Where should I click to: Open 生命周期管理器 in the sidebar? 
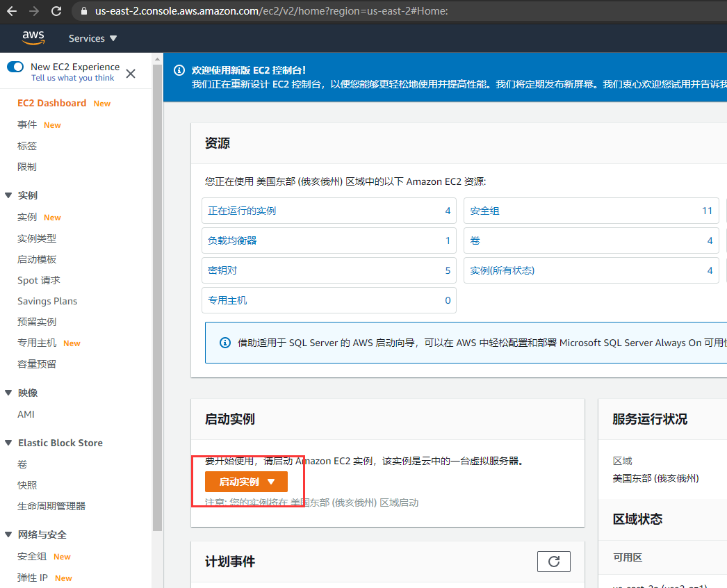[x=51, y=506]
